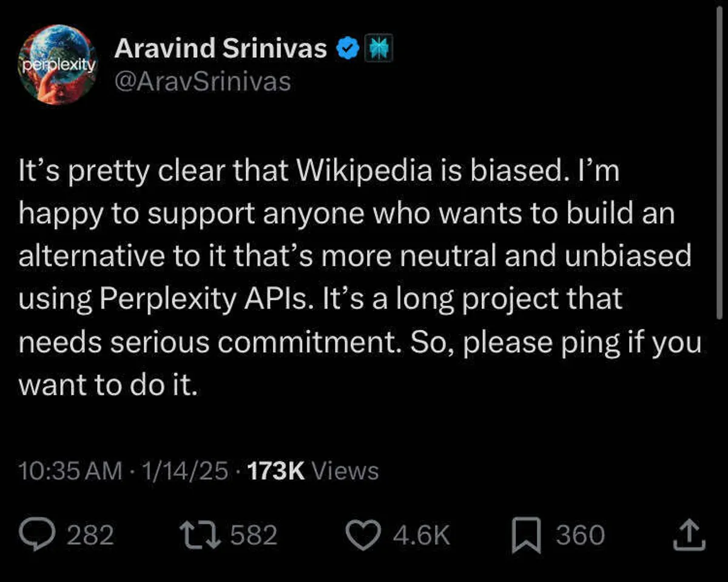The height and width of the screenshot is (582, 728).
Task: Click the 582 reposts count
Action: (254, 536)
